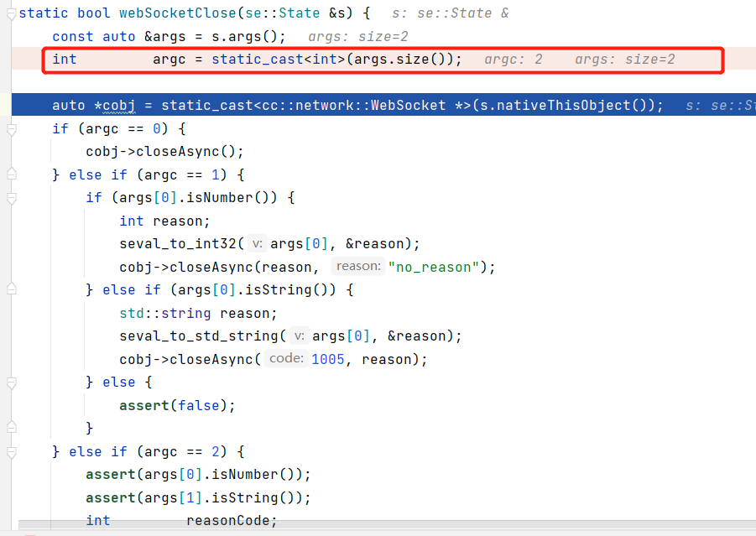
Task: Click the horizontal scrollbar under the code
Action: click(387, 525)
